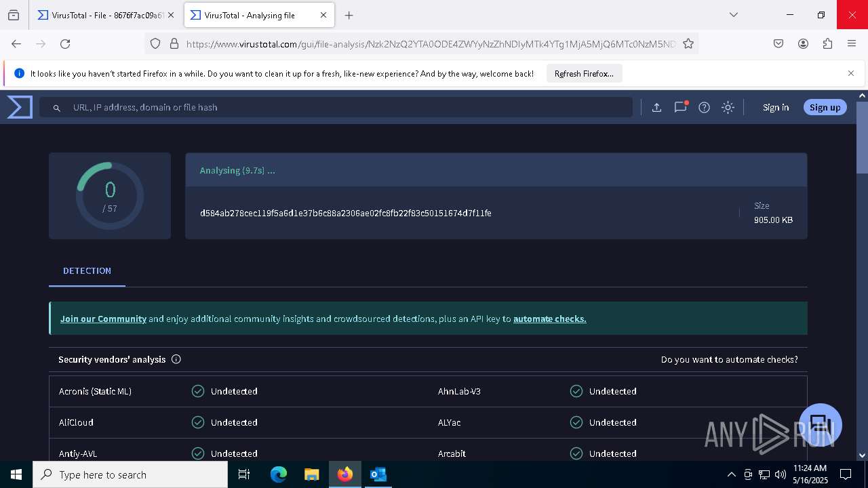The height and width of the screenshot is (488, 868).
Task: Open the help question mark icon
Action: pos(704,107)
